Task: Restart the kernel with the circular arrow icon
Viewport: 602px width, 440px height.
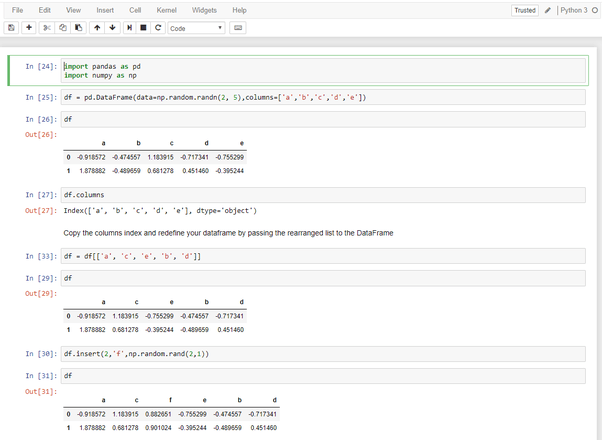Action: click(x=158, y=28)
